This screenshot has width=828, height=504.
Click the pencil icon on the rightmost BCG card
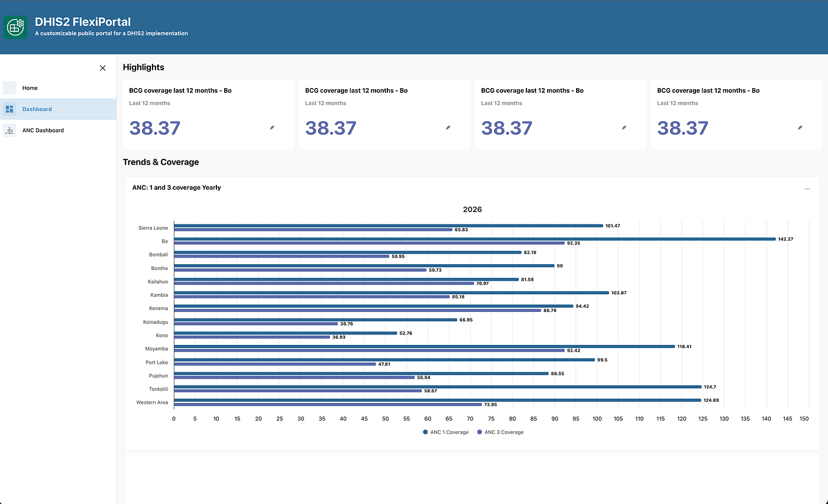click(800, 128)
